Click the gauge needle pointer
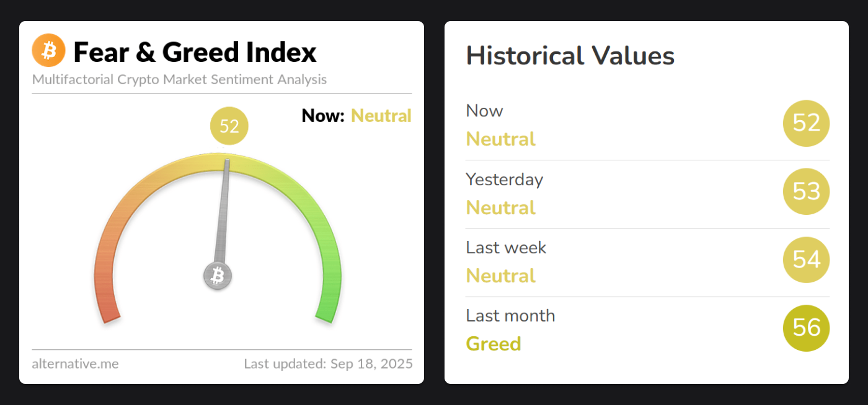Viewport: 868px width, 405px height. [223, 211]
